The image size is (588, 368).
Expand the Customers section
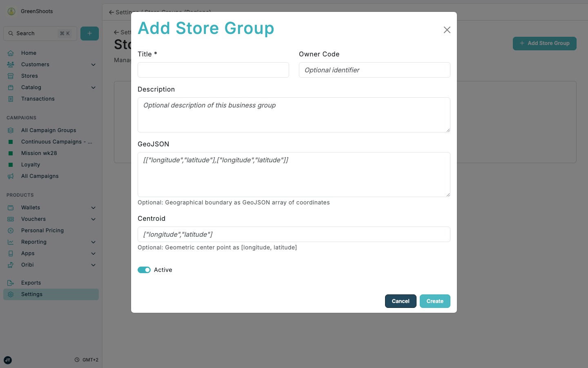point(93,64)
